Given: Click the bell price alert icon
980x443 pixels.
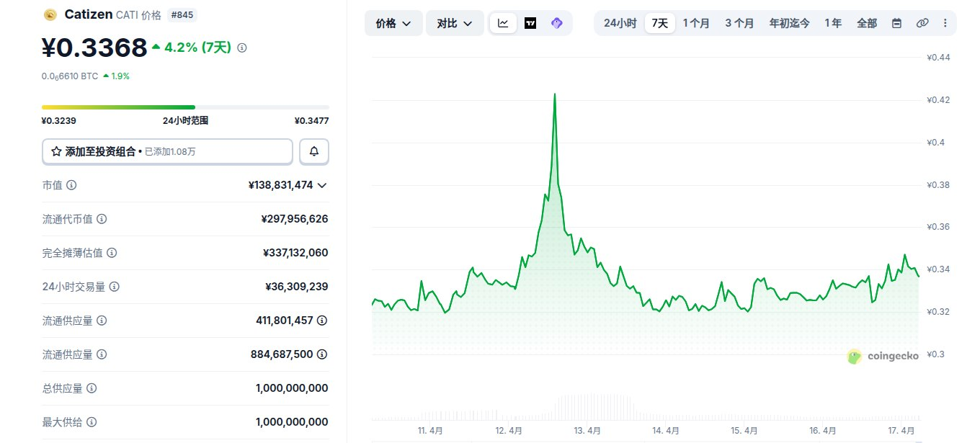Looking at the screenshot, I should click(314, 152).
